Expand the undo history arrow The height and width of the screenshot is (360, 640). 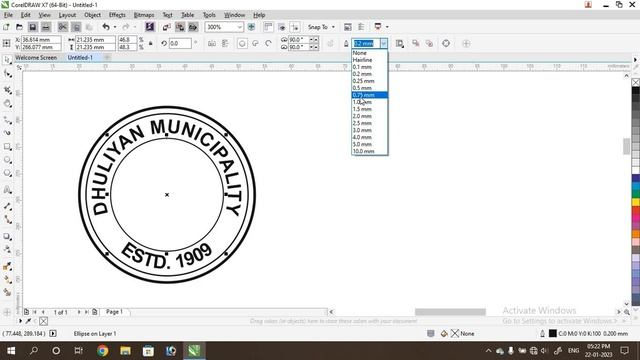115,27
